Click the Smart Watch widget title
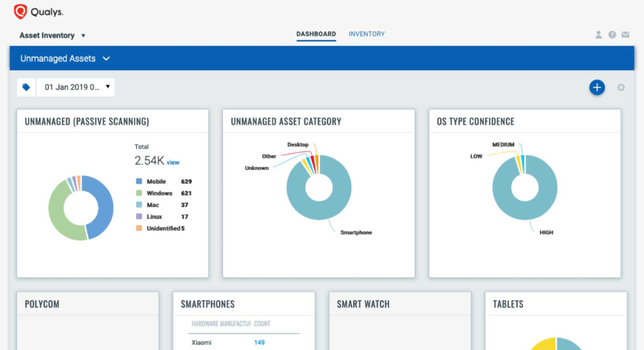644x350 pixels. coord(363,304)
